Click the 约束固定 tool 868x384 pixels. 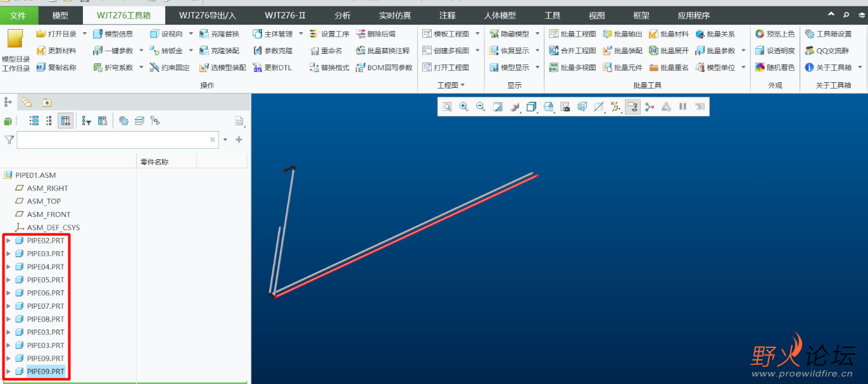(170, 67)
